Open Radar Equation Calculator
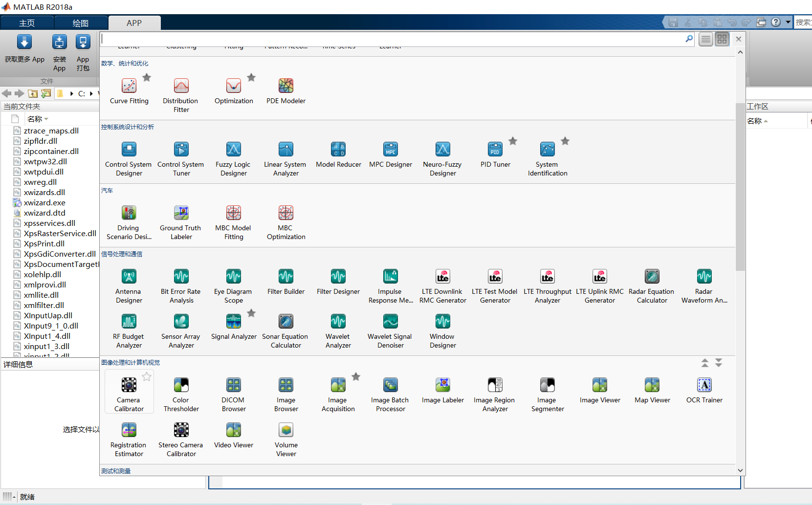812x505 pixels. pos(652,286)
